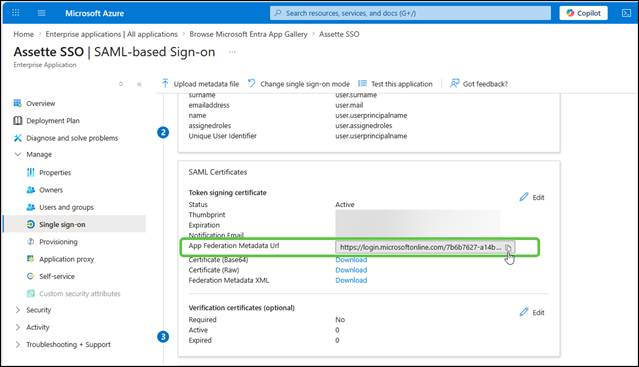Image resolution: width=639 pixels, height=367 pixels.
Task: Open Custom security attributes
Action: click(x=80, y=294)
